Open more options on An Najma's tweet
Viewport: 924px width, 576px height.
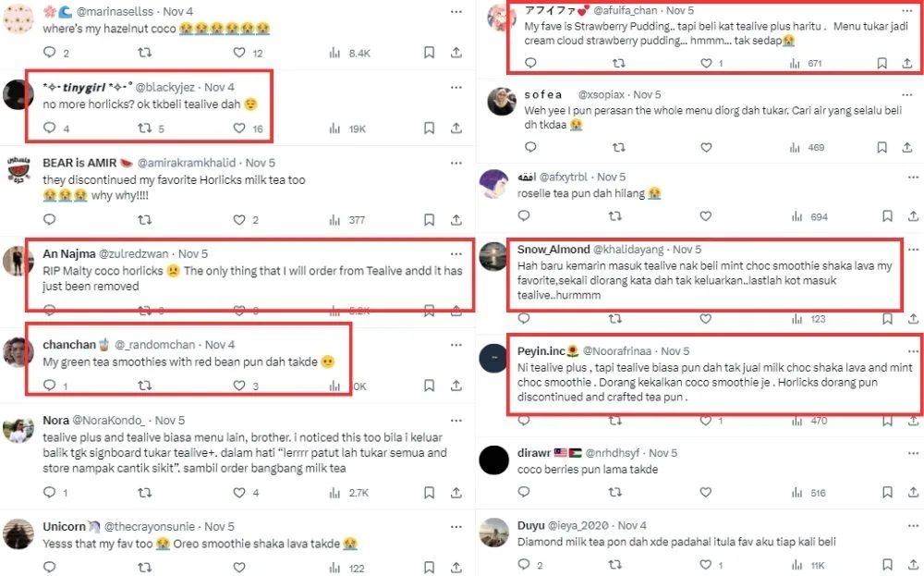tap(456, 253)
